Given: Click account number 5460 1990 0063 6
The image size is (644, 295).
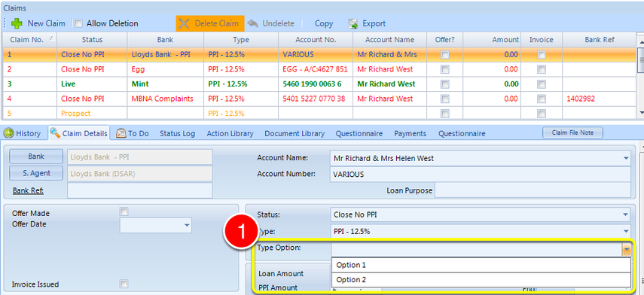Looking at the screenshot, I should [x=315, y=84].
